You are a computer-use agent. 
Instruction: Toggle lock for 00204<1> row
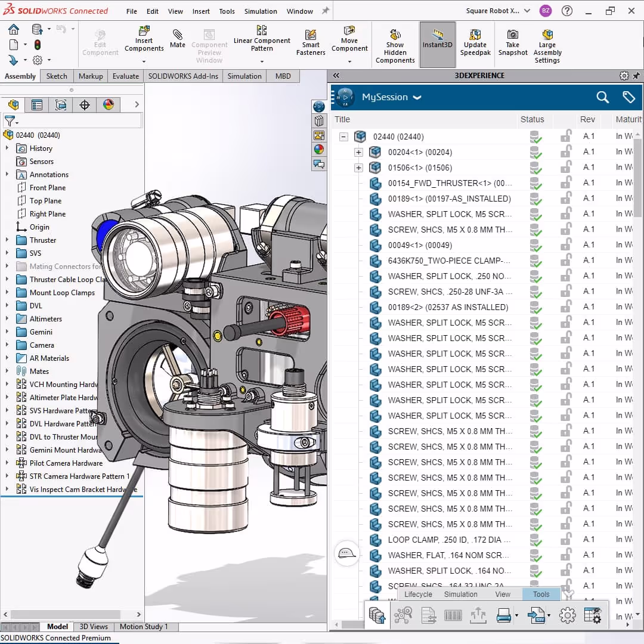(x=566, y=151)
